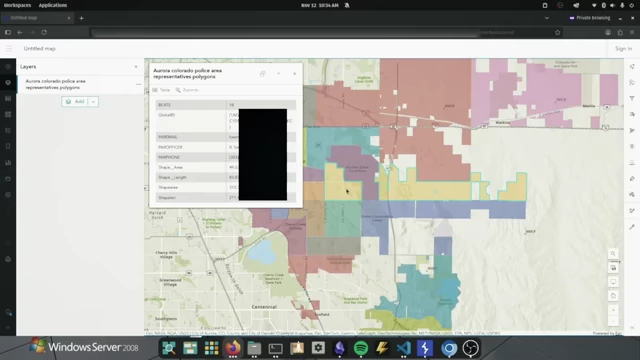Zoom out with the map minus button
The height and width of the screenshot is (360, 640).
[x=613, y=322]
